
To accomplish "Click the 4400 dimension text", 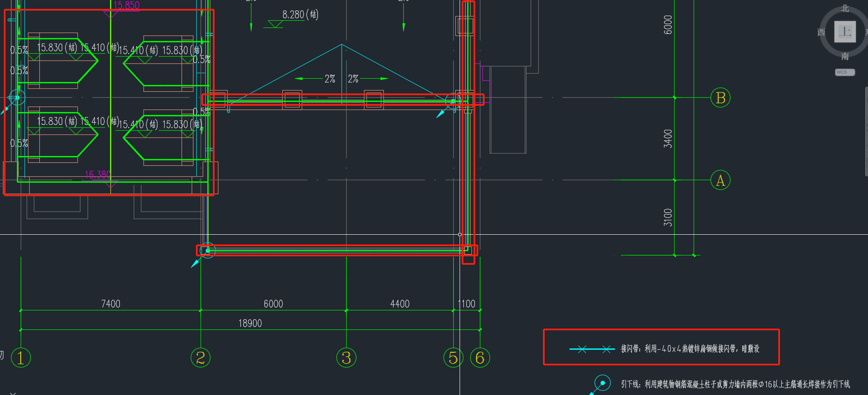I will tap(400, 304).
